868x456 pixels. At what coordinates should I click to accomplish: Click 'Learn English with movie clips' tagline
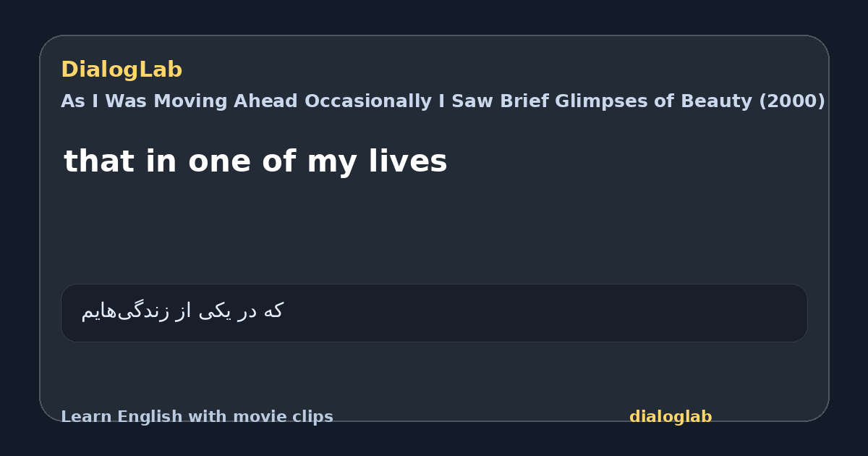pos(197,417)
